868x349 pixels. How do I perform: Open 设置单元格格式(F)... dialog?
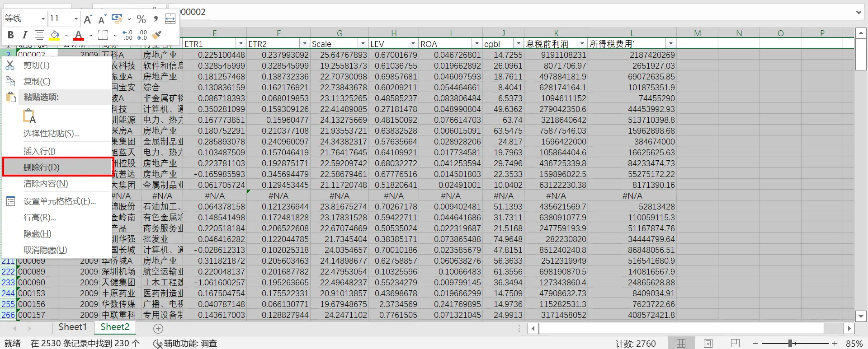pos(59,201)
